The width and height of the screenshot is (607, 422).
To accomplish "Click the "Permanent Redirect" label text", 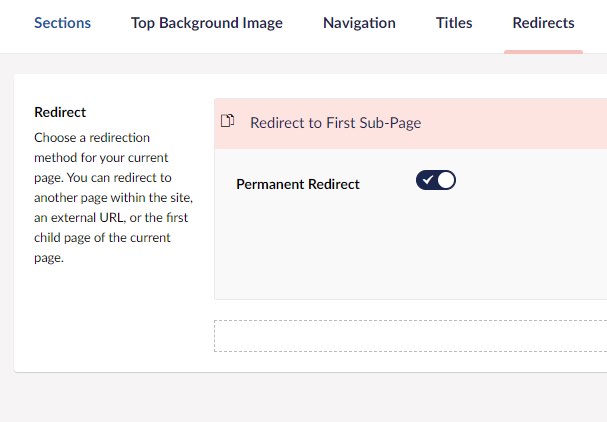I will coord(298,184).
